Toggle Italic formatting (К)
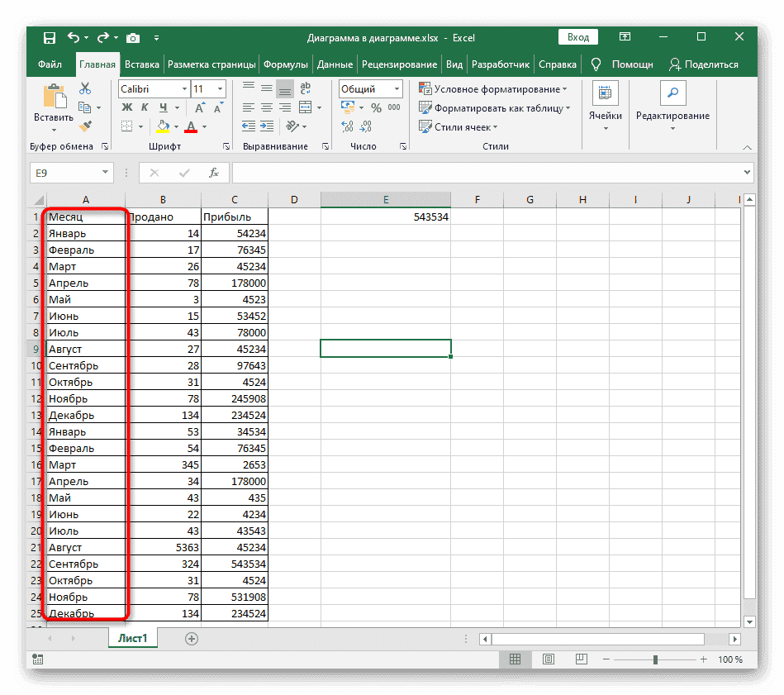Image resolution: width=784 pixels, height=695 pixels. 145,108
